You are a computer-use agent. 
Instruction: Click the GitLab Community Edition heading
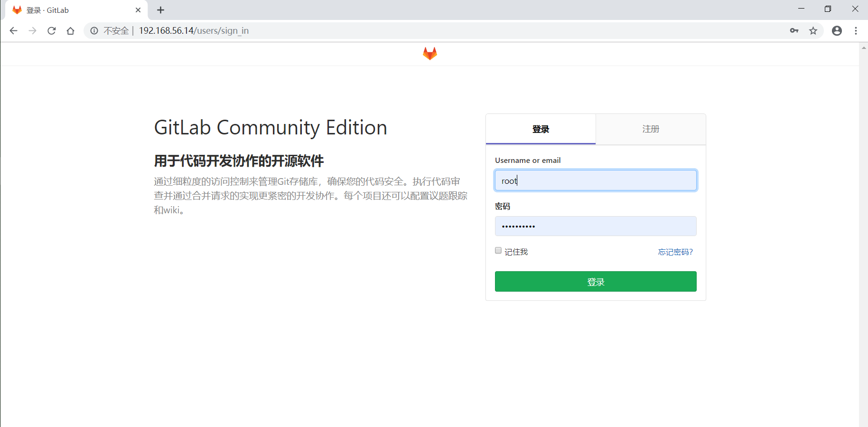(271, 128)
